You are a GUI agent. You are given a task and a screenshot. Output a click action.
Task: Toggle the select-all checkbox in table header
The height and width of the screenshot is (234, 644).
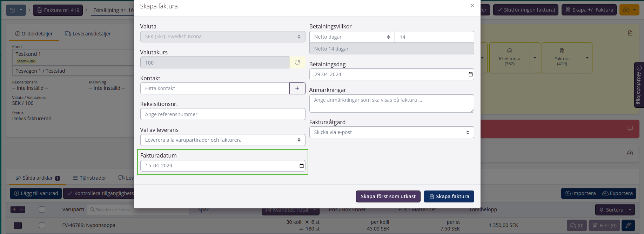coord(42,209)
